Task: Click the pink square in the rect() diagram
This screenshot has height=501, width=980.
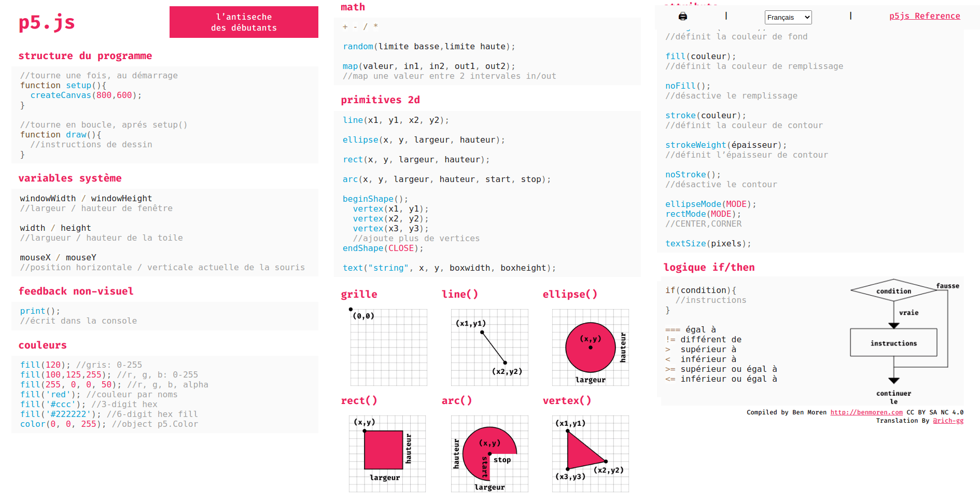Action: (x=383, y=450)
